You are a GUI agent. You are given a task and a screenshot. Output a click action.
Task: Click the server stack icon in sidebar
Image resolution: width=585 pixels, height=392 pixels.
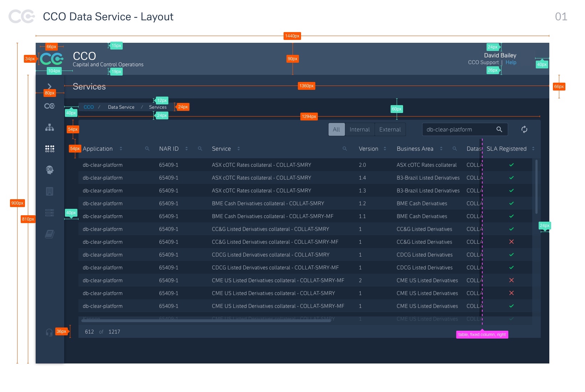(x=50, y=213)
